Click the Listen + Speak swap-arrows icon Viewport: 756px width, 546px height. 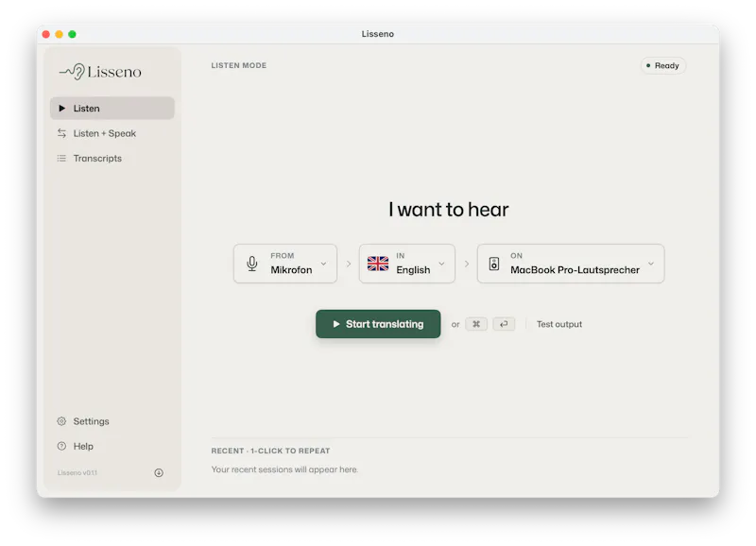pyautogui.click(x=61, y=133)
